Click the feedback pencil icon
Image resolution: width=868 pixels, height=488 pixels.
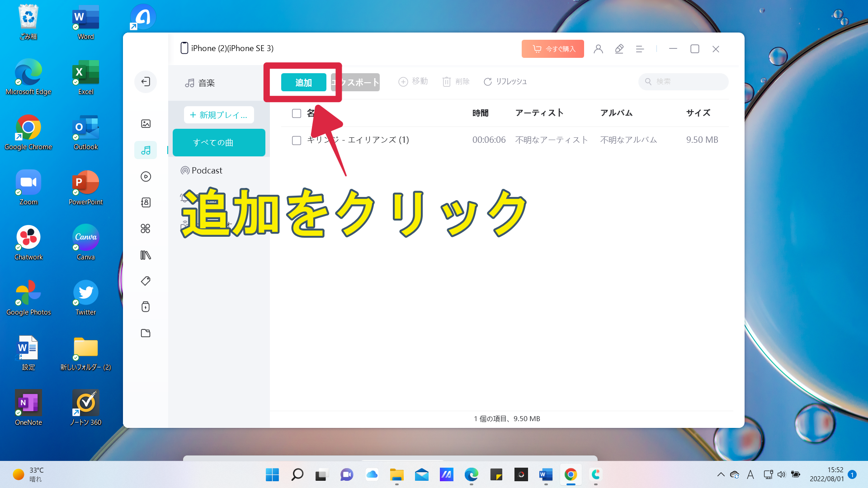click(619, 49)
